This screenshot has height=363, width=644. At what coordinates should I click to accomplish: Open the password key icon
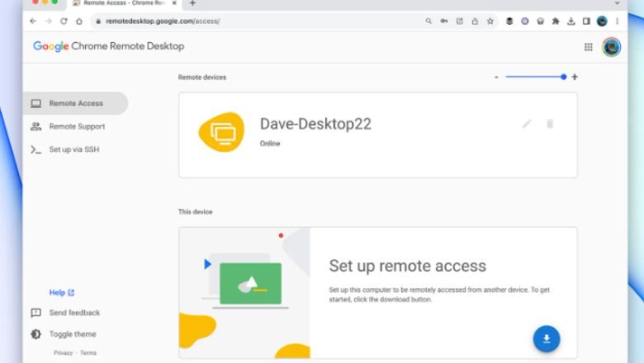click(x=444, y=21)
